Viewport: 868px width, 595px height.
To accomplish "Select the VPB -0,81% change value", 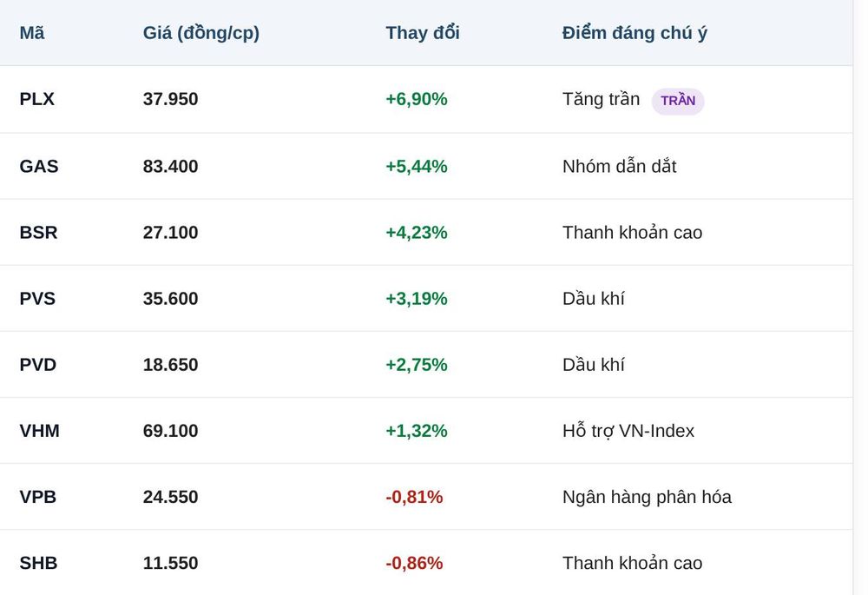I will [414, 497].
